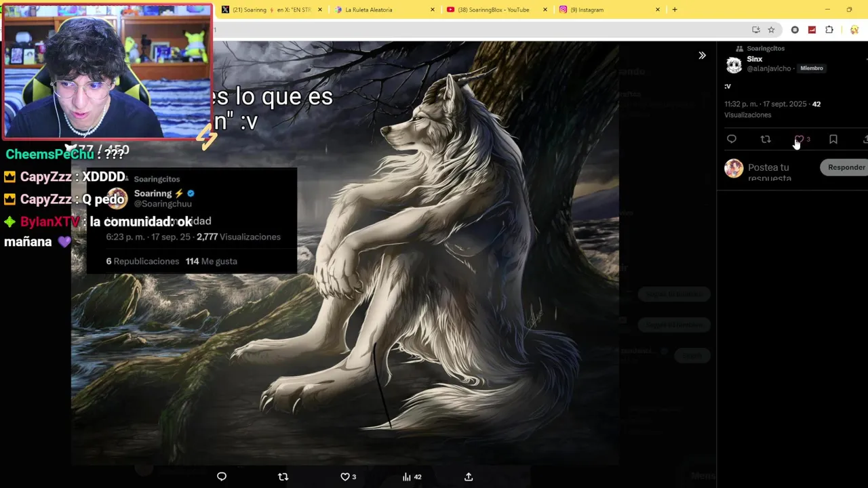
Task: Bookmark Sinx's post in the side panel
Action: [833, 139]
